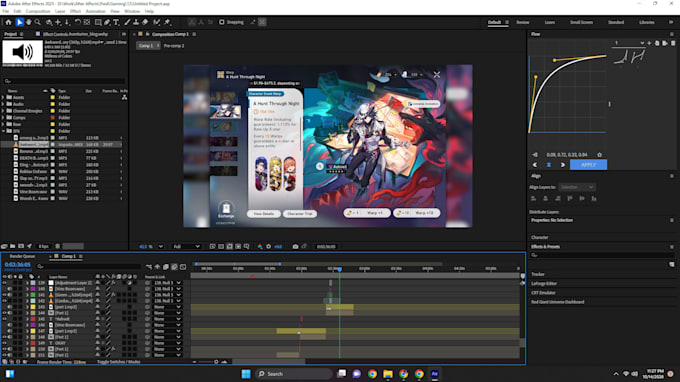The height and width of the screenshot is (382, 680).
Task: Open the Tracker panel
Action: [x=538, y=274]
